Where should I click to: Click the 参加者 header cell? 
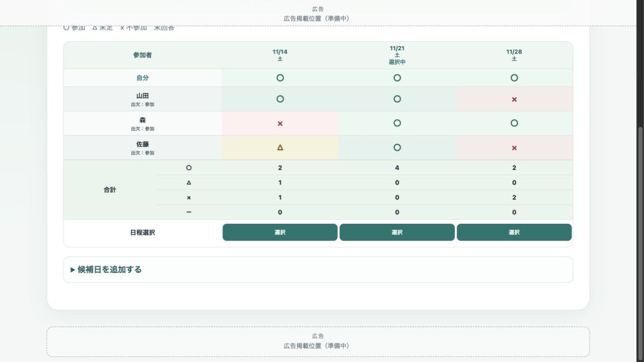[143, 55]
